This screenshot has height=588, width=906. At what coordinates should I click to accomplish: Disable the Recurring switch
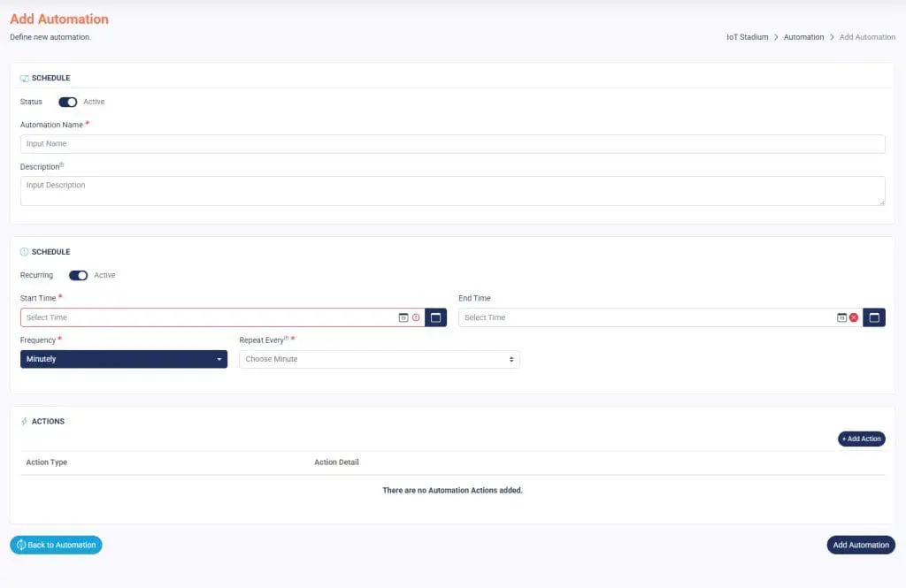(x=79, y=275)
